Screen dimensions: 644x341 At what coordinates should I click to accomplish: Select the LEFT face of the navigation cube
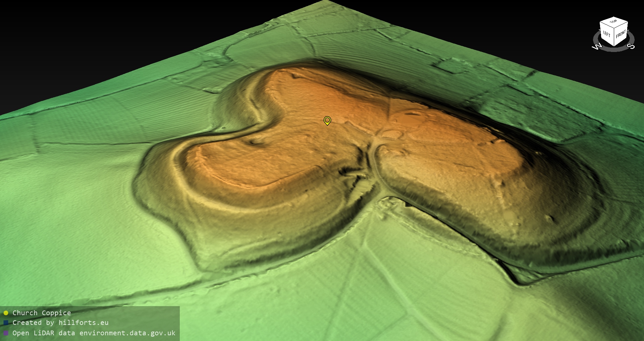coord(606,34)
